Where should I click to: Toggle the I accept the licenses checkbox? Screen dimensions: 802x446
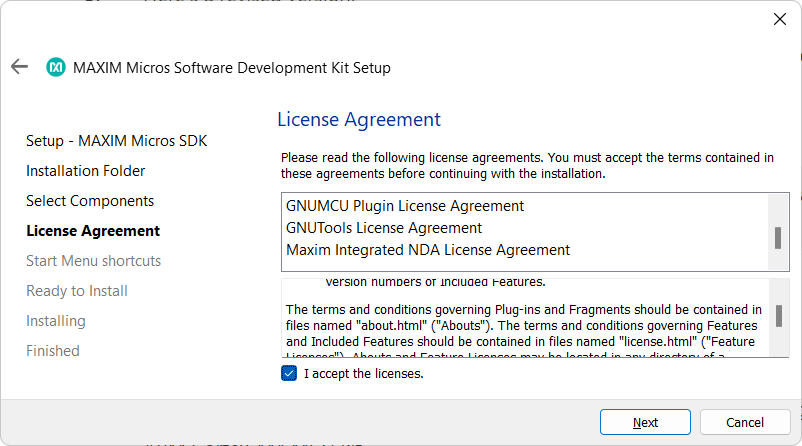pyautogui.click(x=289, y=373)
